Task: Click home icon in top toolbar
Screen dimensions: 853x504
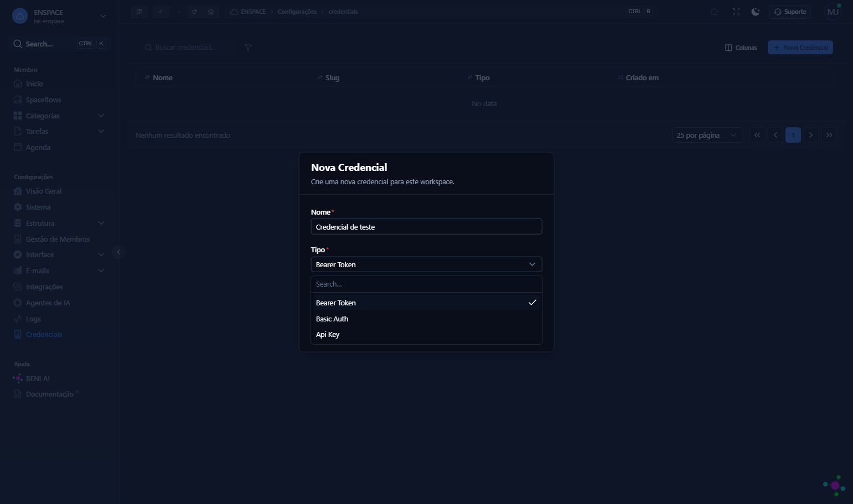Action: pos(211,12)
